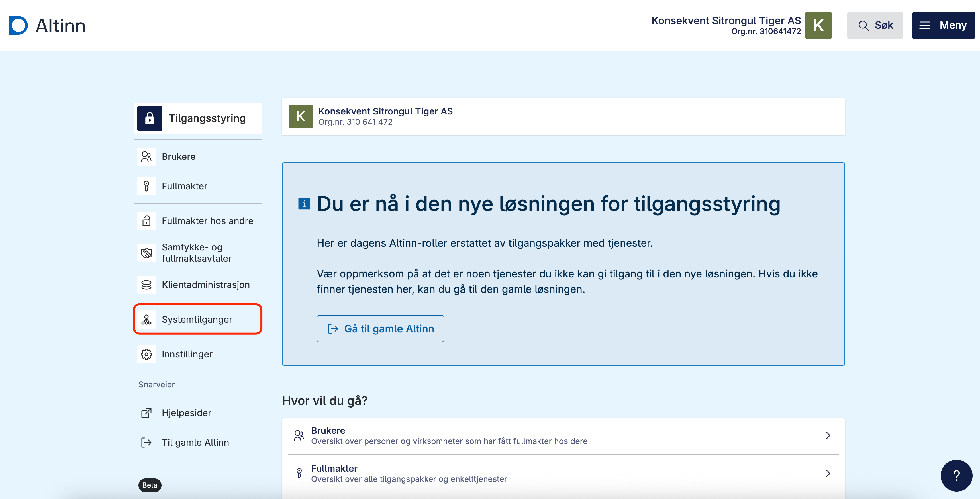Expand the Brukere row chevron

tap(828, 435)
